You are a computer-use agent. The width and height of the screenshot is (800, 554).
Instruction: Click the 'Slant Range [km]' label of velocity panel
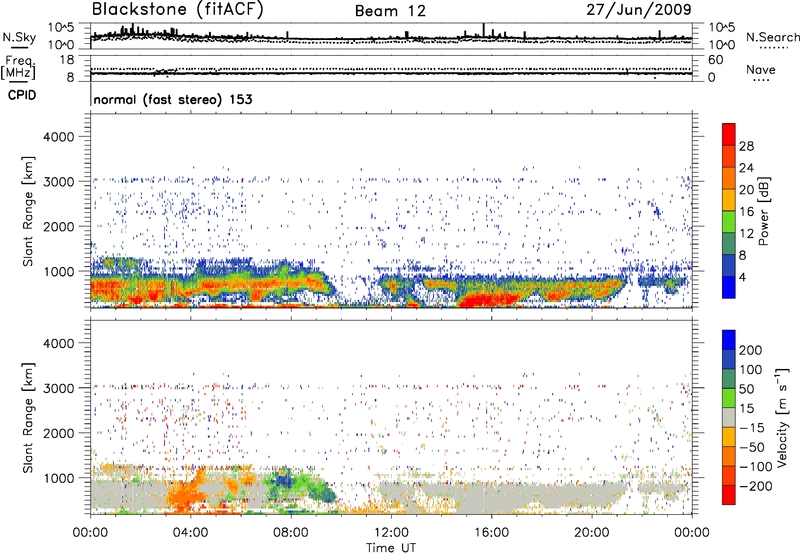click(28, 417)
